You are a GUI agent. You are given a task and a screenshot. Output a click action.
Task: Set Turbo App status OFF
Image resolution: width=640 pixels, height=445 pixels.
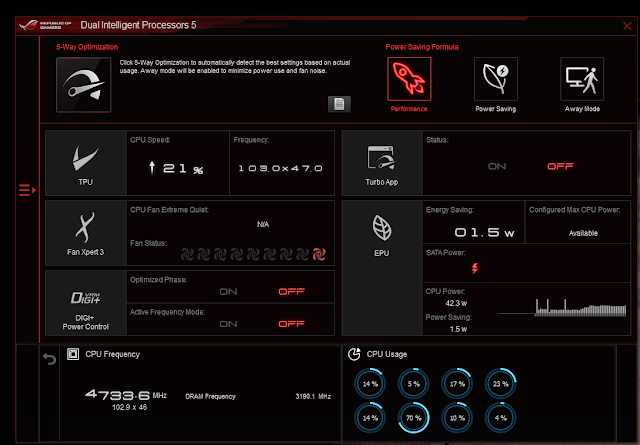560,166
